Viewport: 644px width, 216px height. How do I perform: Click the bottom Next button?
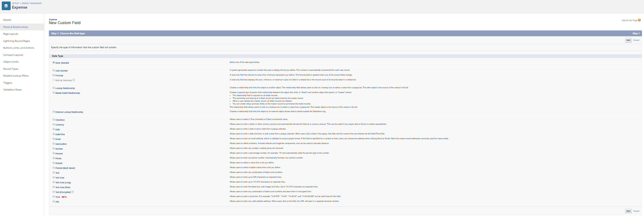tap(628, 211)
